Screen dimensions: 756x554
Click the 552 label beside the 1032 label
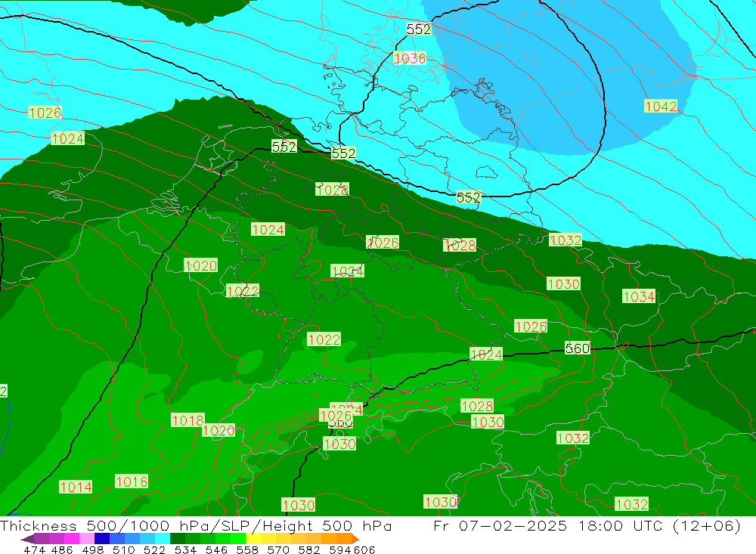[x=468, y=197]
